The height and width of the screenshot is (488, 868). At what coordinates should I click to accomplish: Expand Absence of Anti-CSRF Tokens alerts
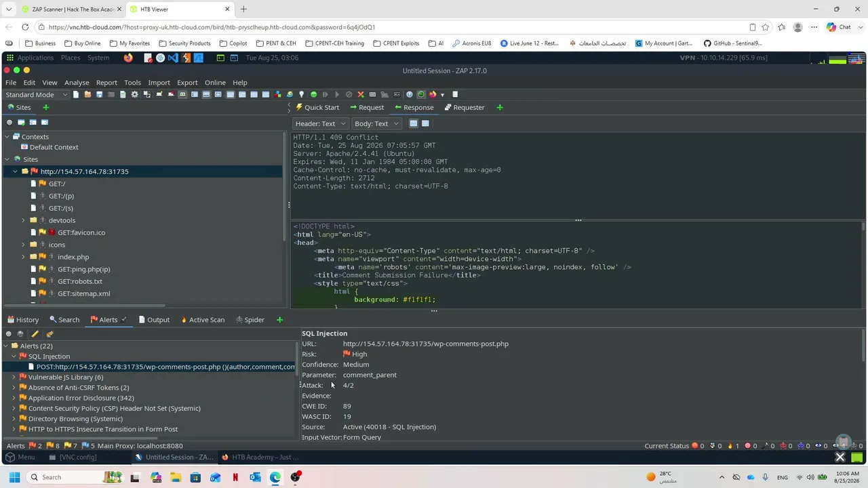(14, 388)
